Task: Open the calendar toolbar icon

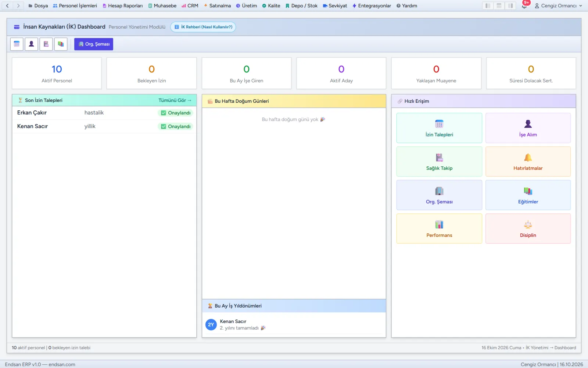Action: pos(17,44)
